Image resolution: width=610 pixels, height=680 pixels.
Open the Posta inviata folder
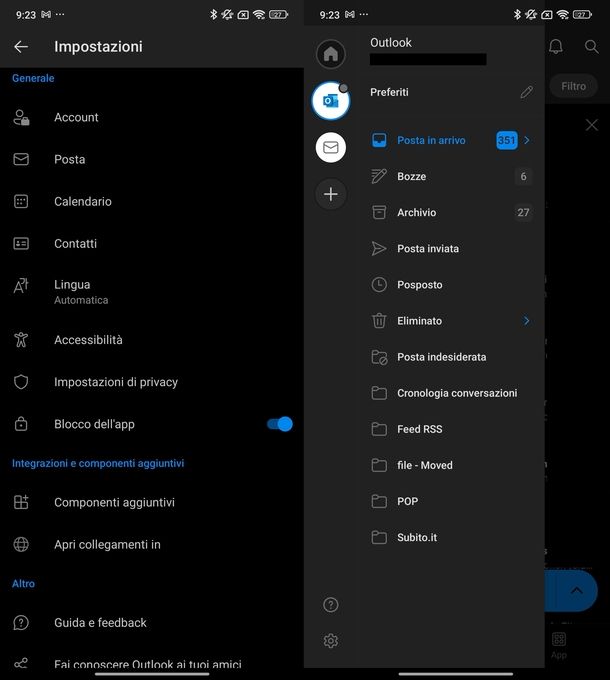pyautogui.click(x=451, y=248)
